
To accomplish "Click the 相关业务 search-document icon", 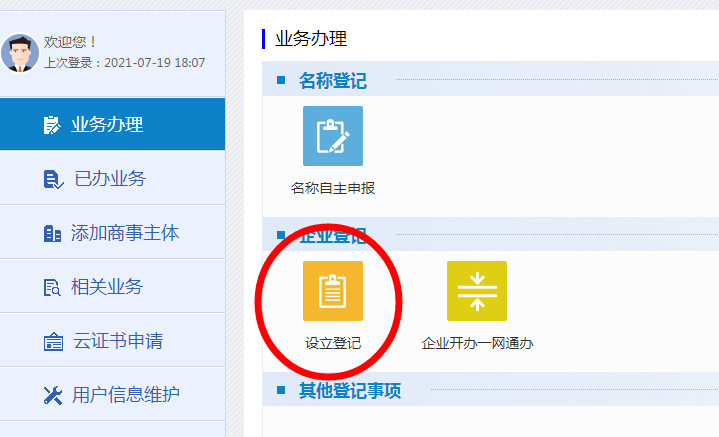I will click(x=52, y=287).
